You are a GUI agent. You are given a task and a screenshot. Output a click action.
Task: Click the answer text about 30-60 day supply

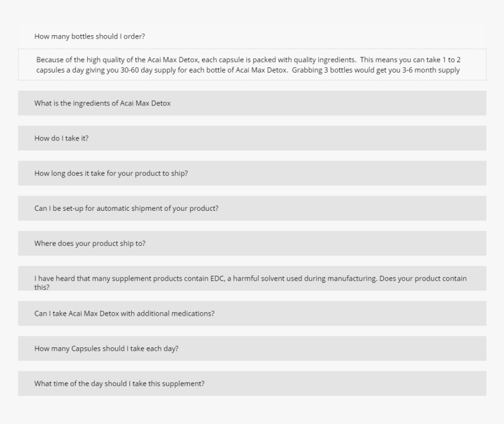coord(248,65)
